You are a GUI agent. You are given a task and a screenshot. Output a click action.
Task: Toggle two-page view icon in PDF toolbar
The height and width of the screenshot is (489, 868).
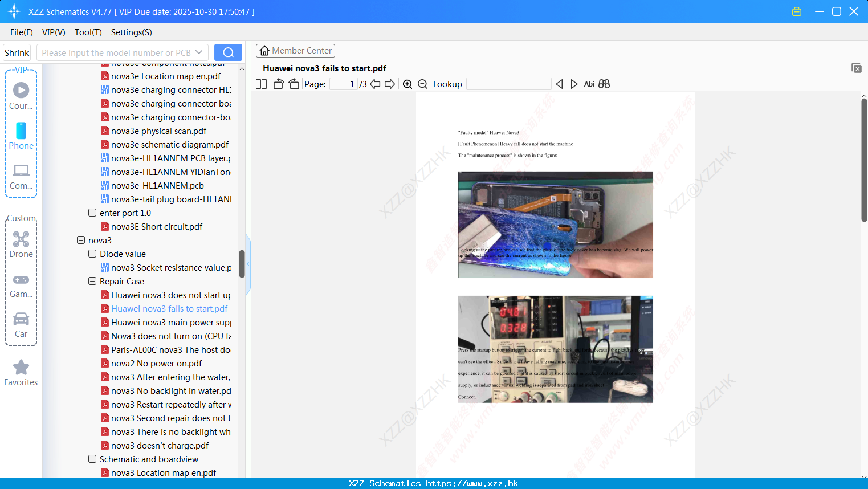[261, 84]
